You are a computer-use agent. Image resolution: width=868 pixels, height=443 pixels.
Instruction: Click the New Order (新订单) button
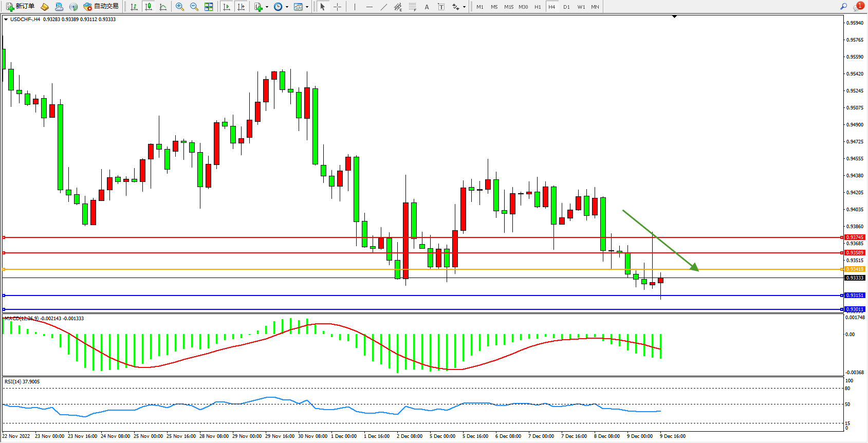click(21, 7)
